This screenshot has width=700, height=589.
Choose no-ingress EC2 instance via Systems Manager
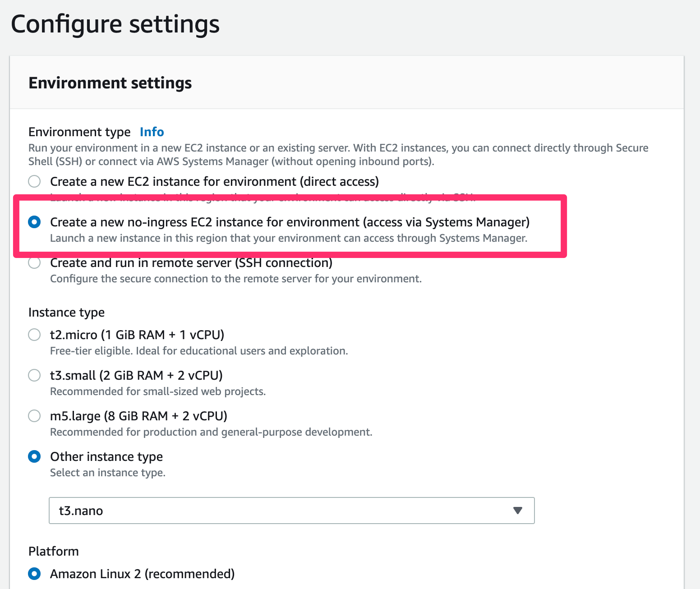point(34,222)
